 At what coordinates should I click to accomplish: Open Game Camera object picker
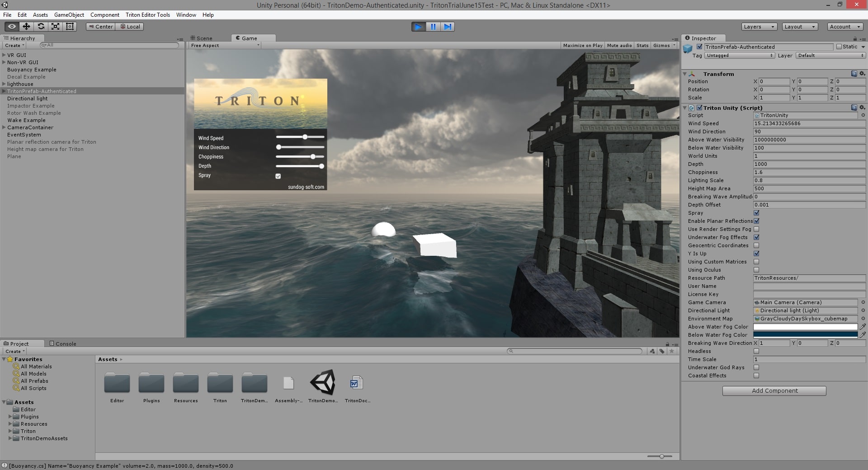click(x=863, y=302)
